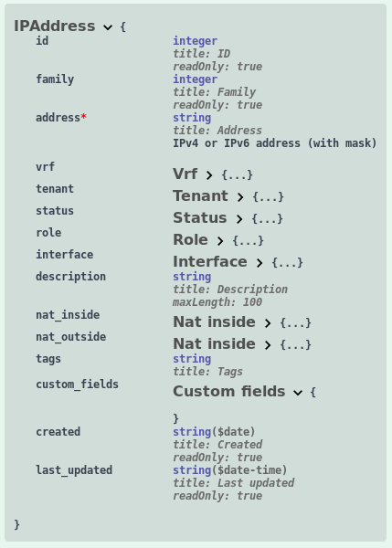Select the id property name
This screenshot has width=392, height=548.
pyautogui.click(x=42, y=41)
